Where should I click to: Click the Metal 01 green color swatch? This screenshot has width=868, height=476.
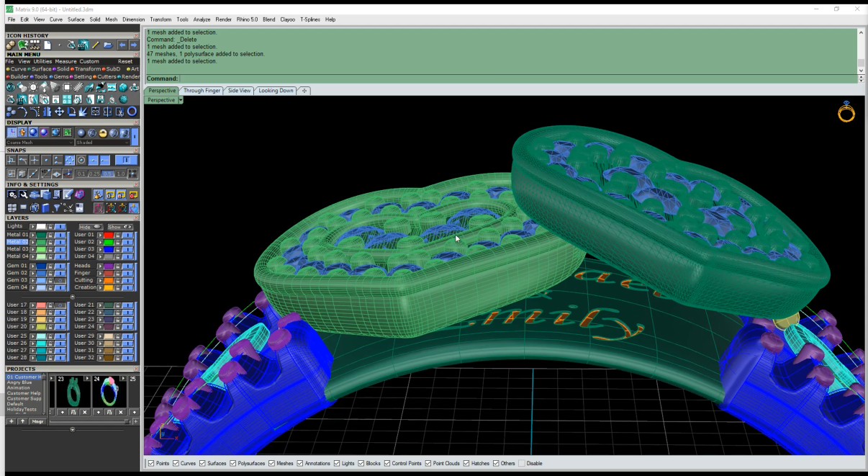[x=41, y=235]
